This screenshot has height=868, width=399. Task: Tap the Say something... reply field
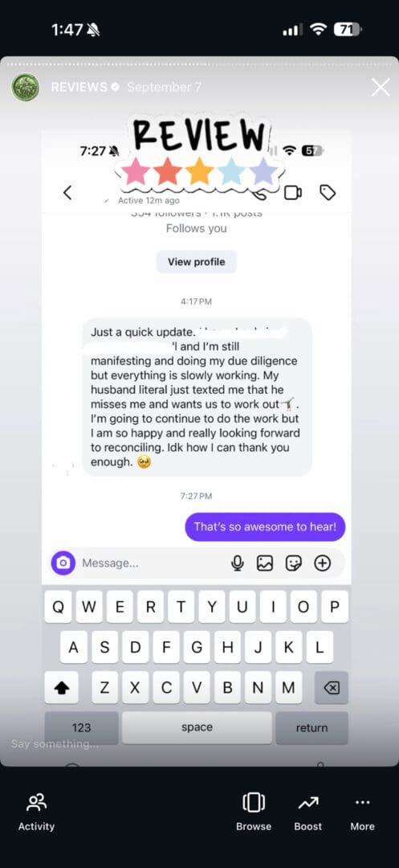pyautogui.click(x=55, y=744)
